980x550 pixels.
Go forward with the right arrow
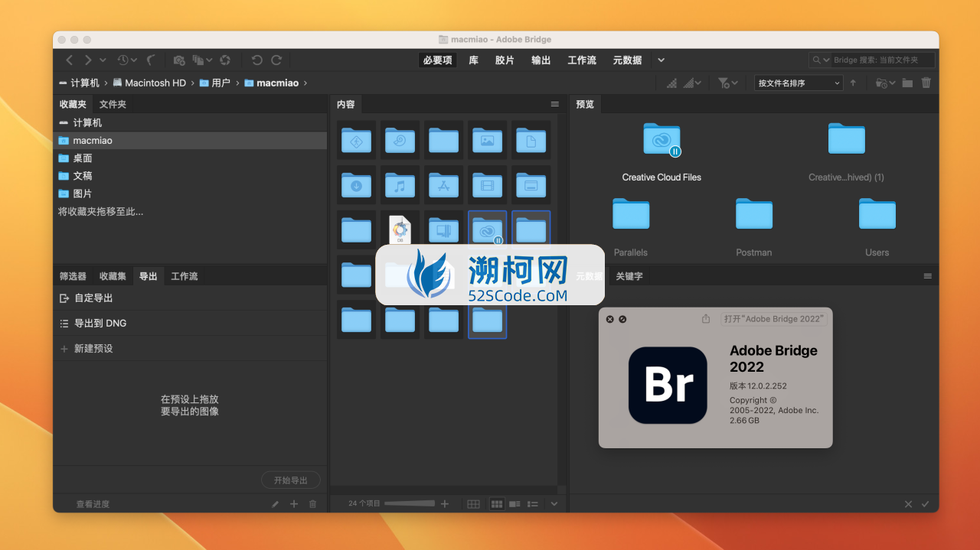click(88, 60)
